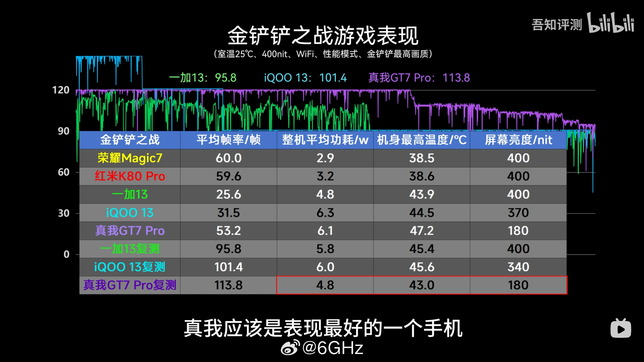Click the legend entry 真我GT7 Pro: 113.8
This screenshot has height=362, width=644.
tap(419, 78)
